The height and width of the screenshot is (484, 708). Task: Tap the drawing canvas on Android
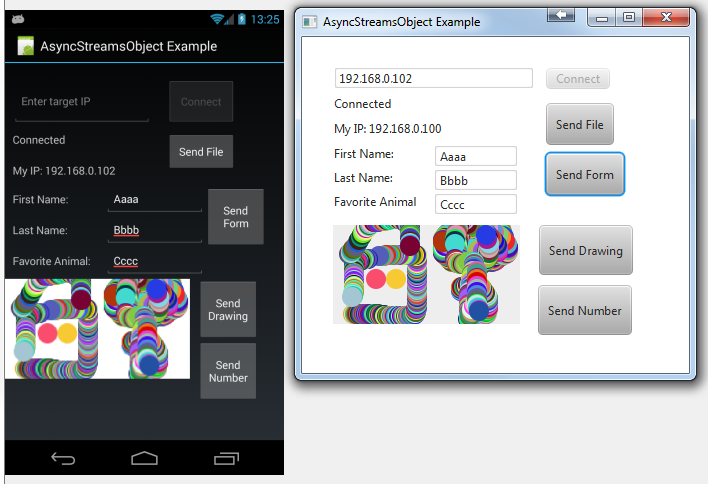click(x=98, y=329)
